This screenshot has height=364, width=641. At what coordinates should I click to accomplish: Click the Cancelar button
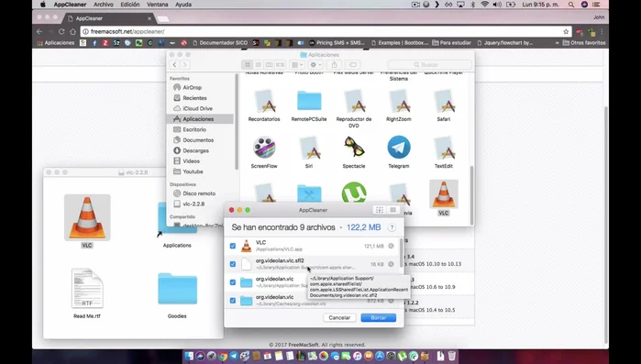(x=339, y=317)
